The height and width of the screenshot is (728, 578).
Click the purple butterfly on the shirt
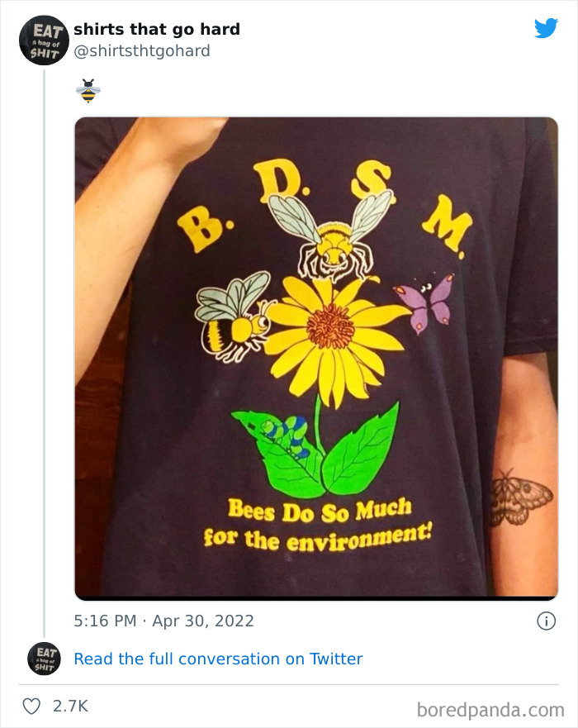[424, 303]
